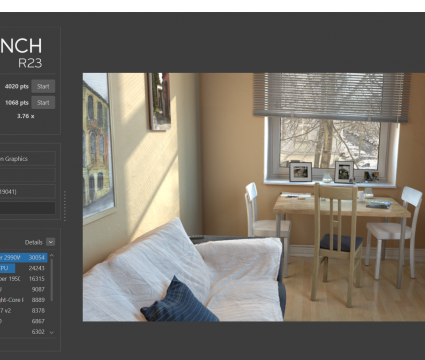Select the ranking row scoring 6867

pos(23,321)
